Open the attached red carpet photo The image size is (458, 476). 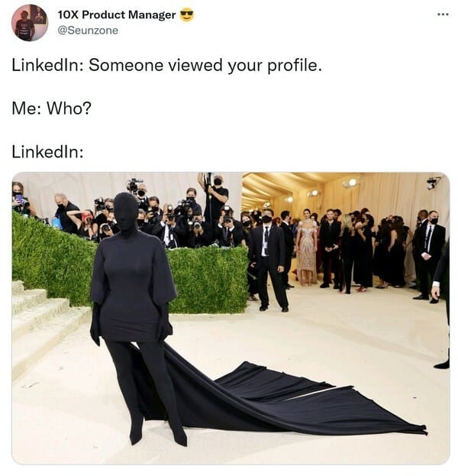[x=231, y=318]
